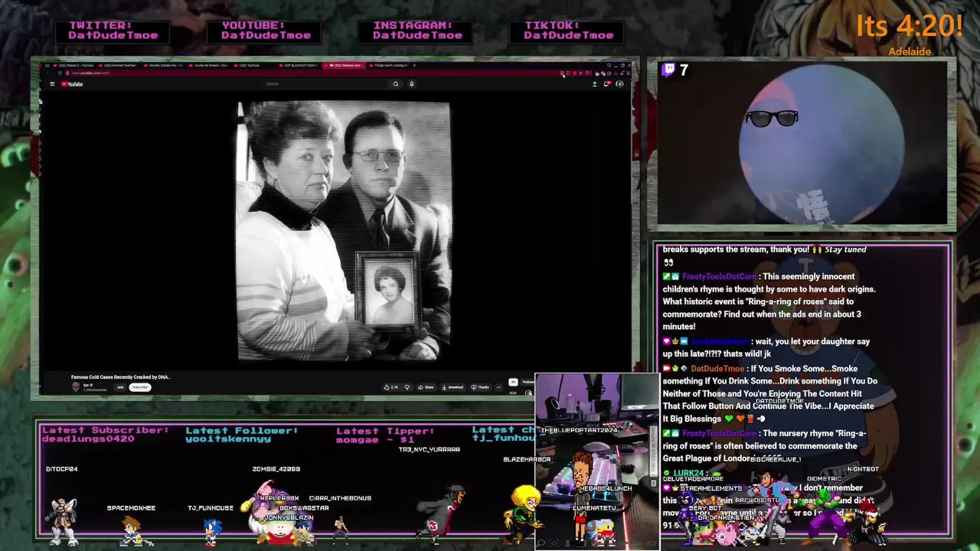Activate YouTube voice search microphone
This screenshot has height=551, width=980.
click(411, 83)
